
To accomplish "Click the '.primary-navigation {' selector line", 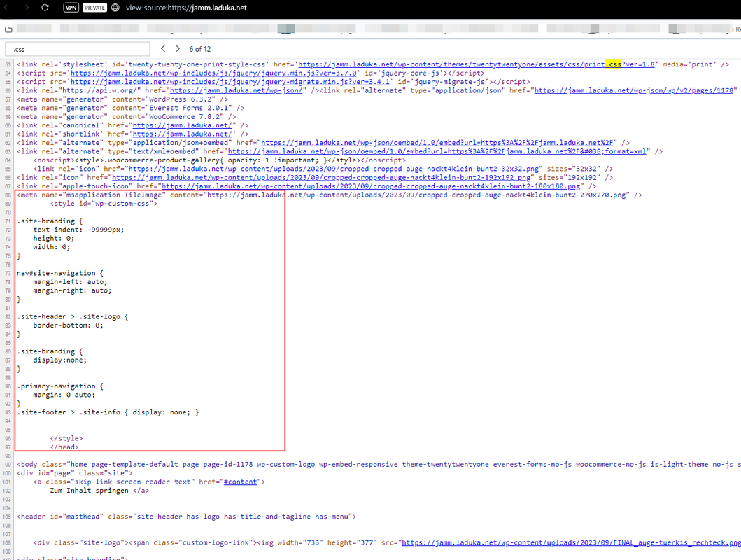I will click(60, 386).
